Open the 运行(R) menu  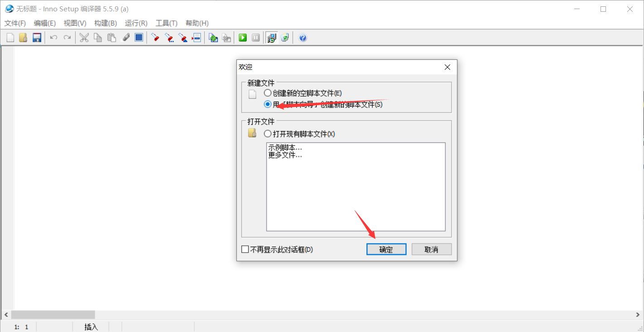tap(136, 23)
